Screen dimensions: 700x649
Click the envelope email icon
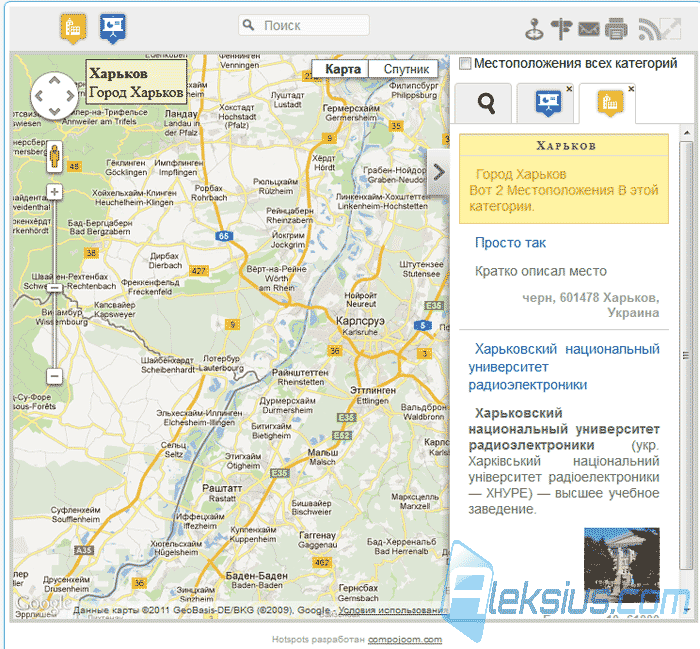click(x=589, y=29)
